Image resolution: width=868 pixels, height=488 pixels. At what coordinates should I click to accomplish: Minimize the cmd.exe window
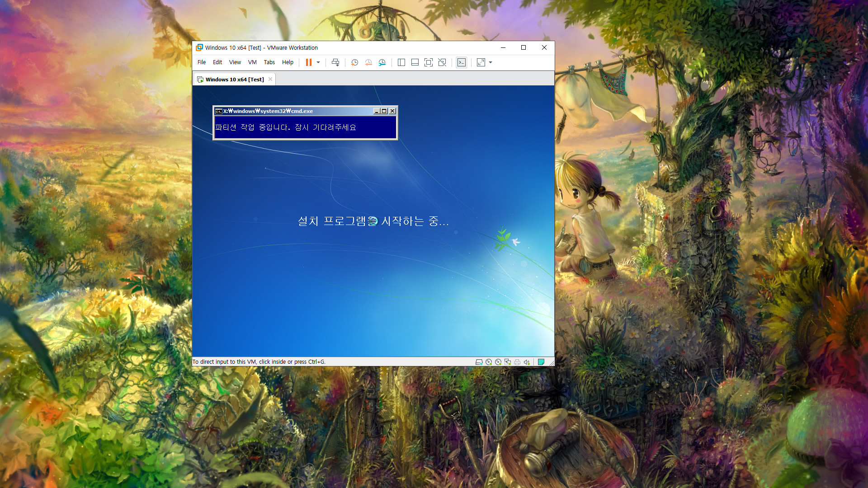(x=377, y=111)
